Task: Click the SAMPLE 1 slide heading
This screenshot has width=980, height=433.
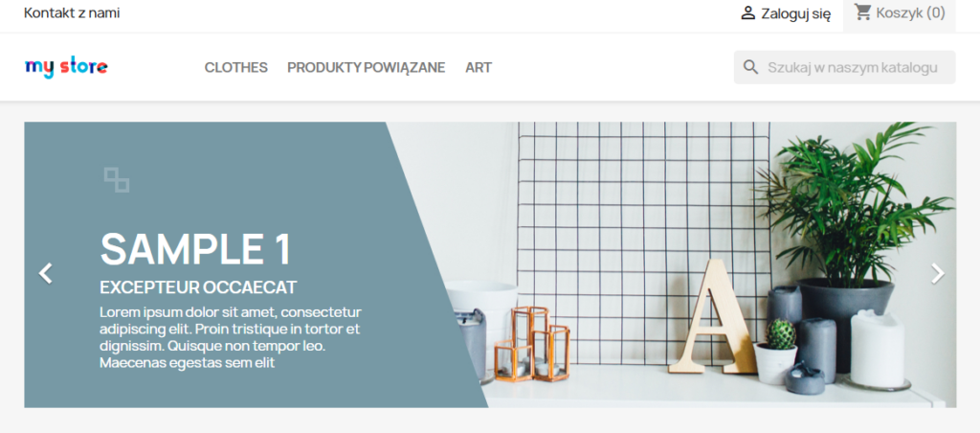Action: [195, 249]
